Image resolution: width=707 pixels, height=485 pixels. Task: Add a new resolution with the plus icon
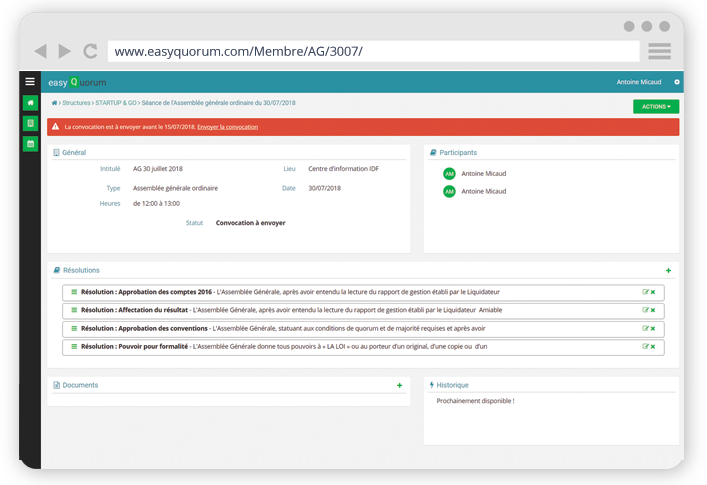click(x=668, y=270)
